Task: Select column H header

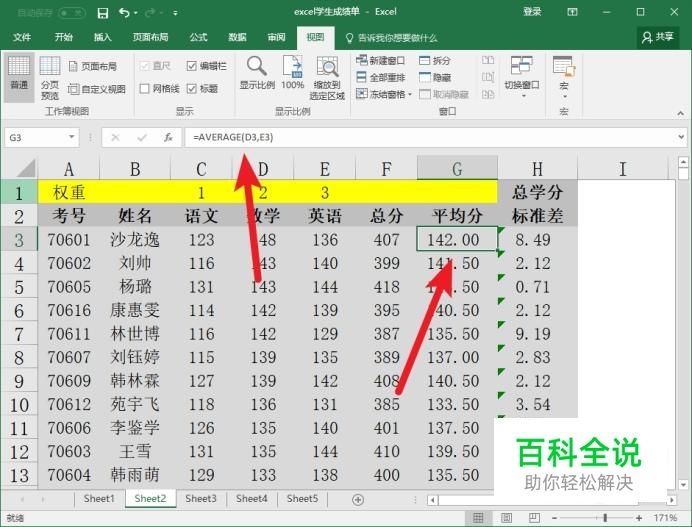Action: 537,169
